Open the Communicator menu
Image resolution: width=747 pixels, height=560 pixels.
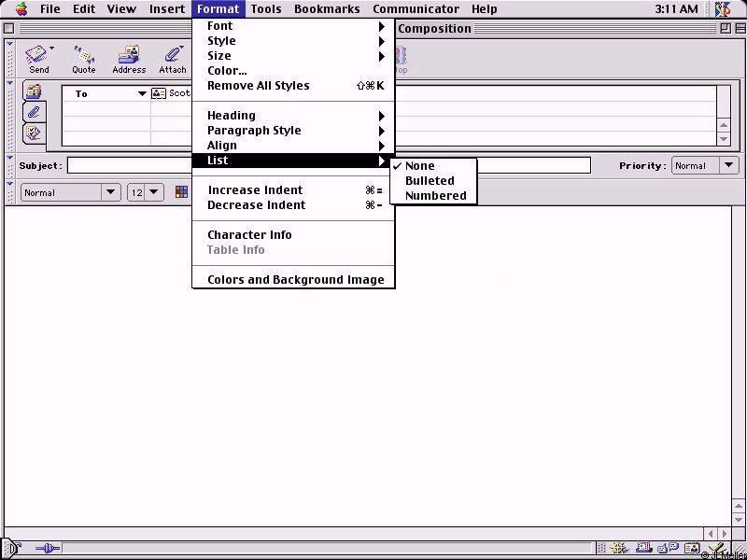(x=416, y=9)
